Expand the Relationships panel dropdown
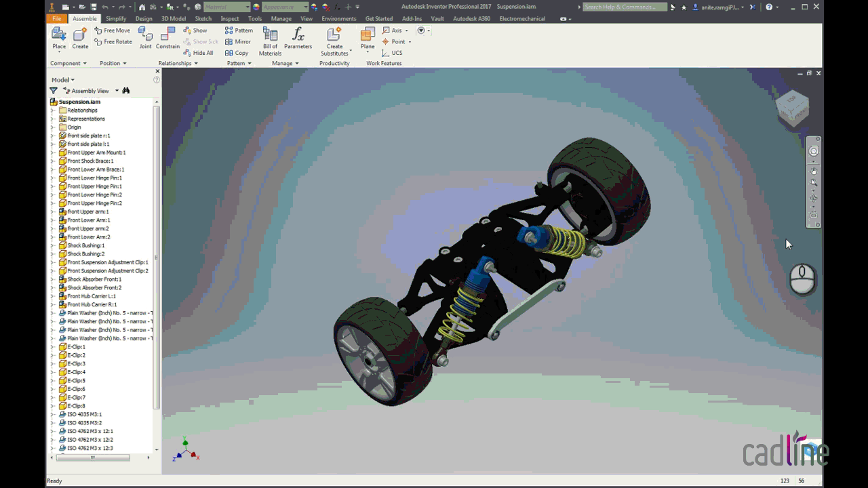 tap(178, 63)
